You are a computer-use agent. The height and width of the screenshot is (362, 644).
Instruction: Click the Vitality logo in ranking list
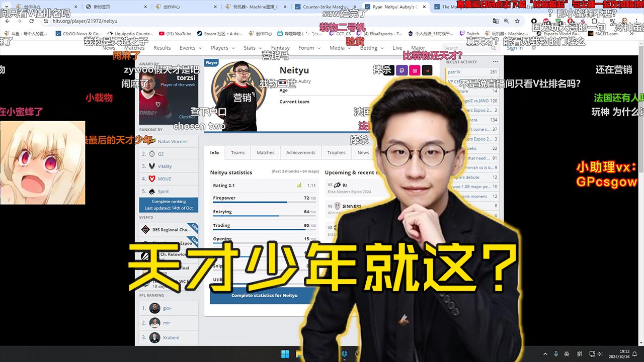(x=151, y=166)
